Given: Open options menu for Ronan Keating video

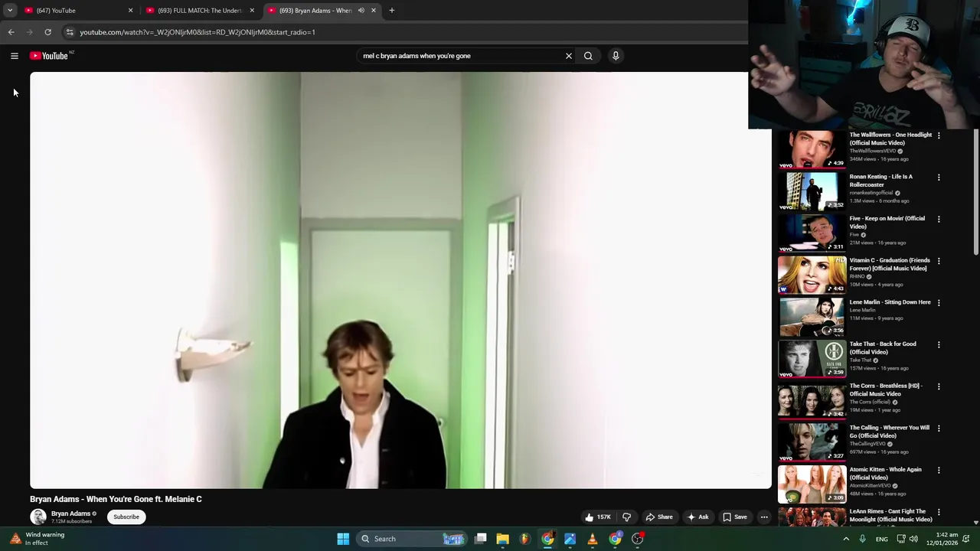Looking at the screenshot, I should click(x=939, y=178).
